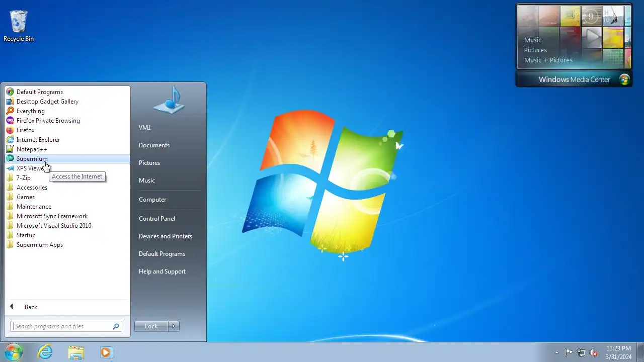Click the Windows Media Center gadget logo

click(x=624, y=79)
